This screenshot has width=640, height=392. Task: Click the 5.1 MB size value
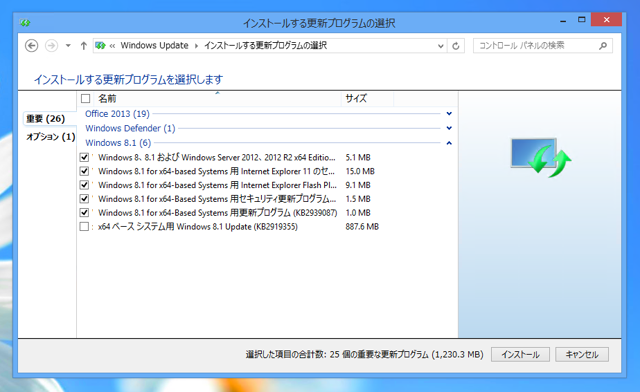point(358,157)
